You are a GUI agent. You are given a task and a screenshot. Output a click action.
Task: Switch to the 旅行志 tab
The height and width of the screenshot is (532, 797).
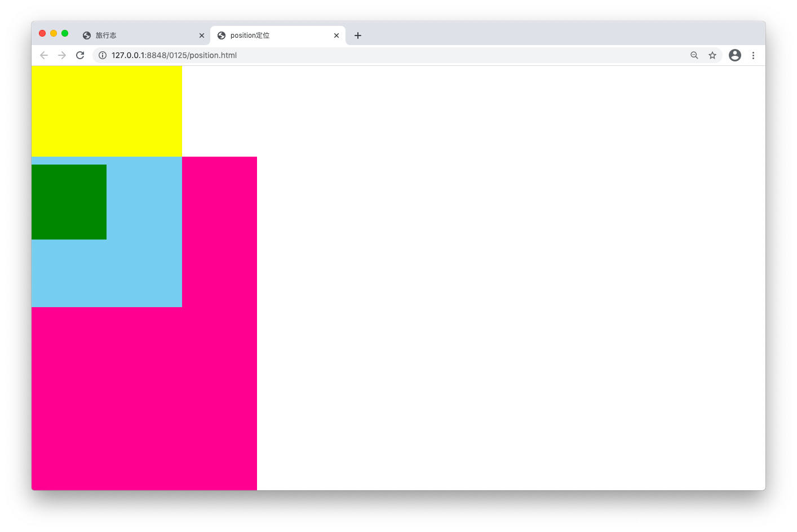pyautogui.click(x=143, y=36)
